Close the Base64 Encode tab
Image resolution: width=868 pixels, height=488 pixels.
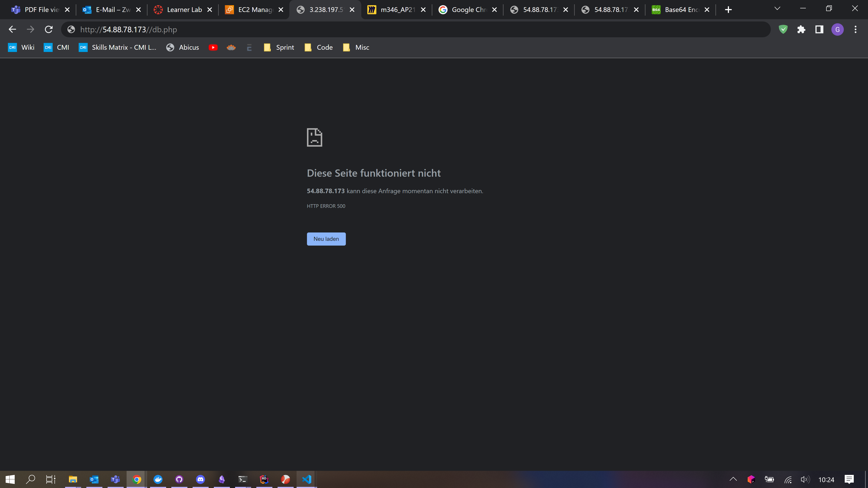(x=707, y=10)
